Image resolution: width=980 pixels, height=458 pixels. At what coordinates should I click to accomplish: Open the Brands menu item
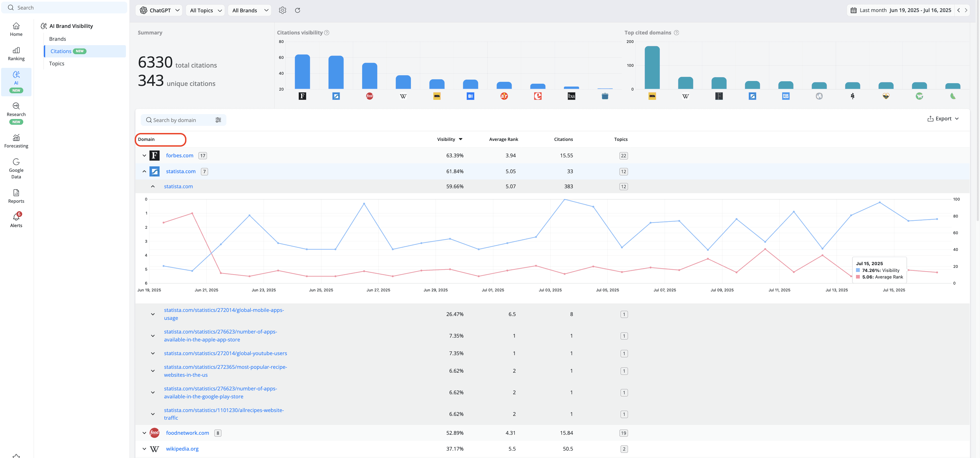57,39
